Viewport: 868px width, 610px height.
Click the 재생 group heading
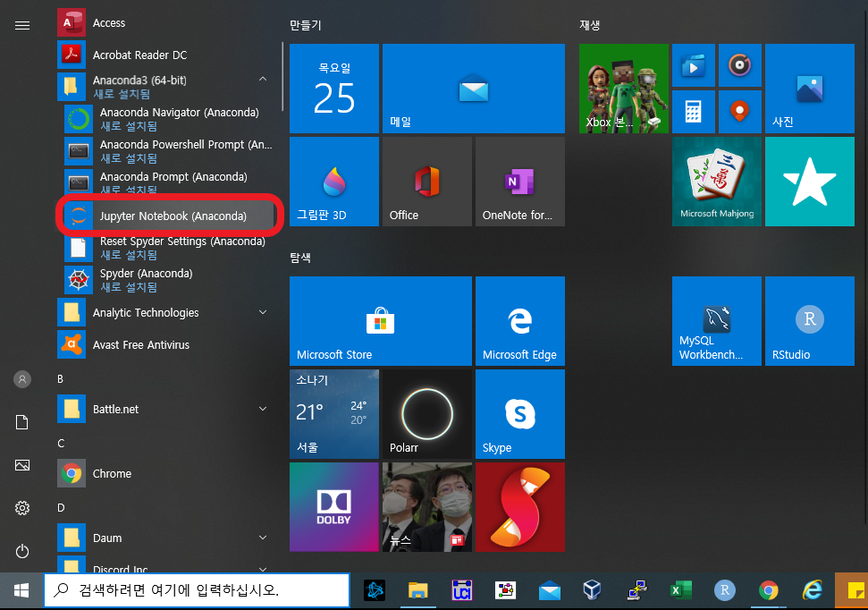click(590, 25)
